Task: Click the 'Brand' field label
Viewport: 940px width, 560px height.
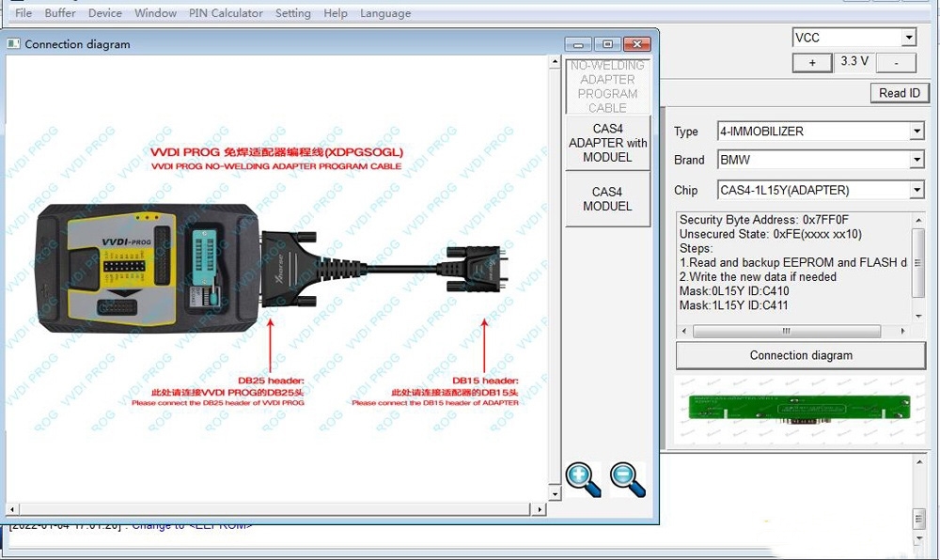Action: click(x=689, y=160)
